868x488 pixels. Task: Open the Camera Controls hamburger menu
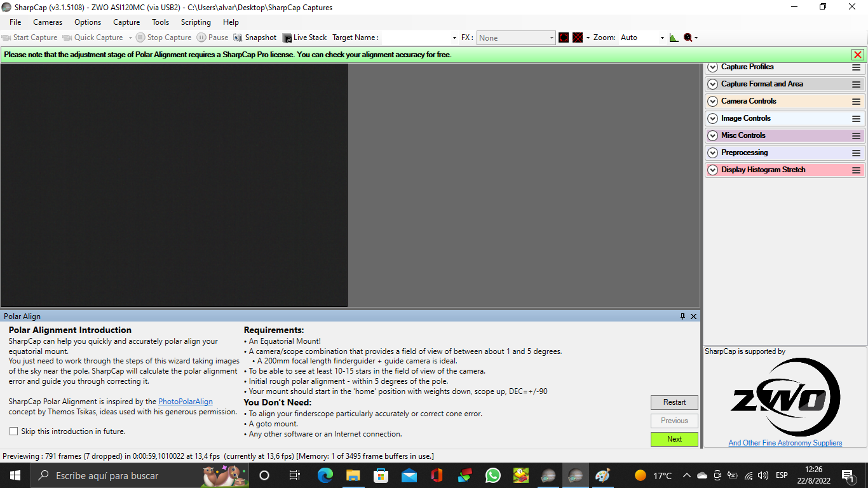857,102
